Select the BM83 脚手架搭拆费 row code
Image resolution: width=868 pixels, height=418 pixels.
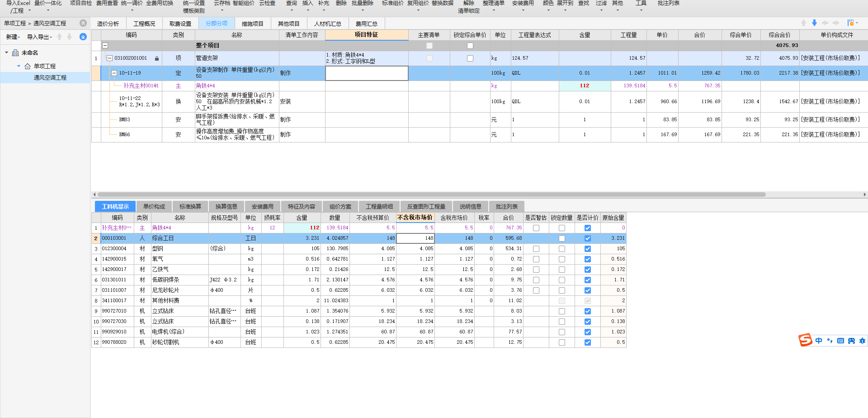coord(124,120)
